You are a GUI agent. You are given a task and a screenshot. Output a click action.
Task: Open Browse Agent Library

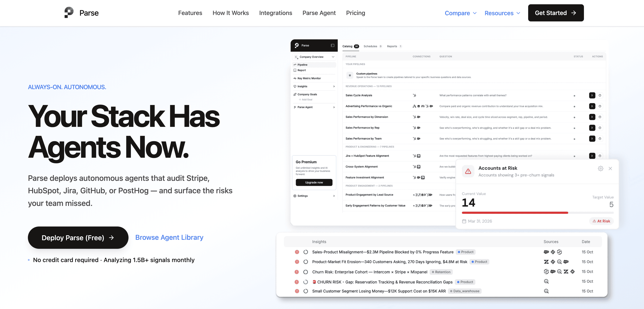(169, 237)
